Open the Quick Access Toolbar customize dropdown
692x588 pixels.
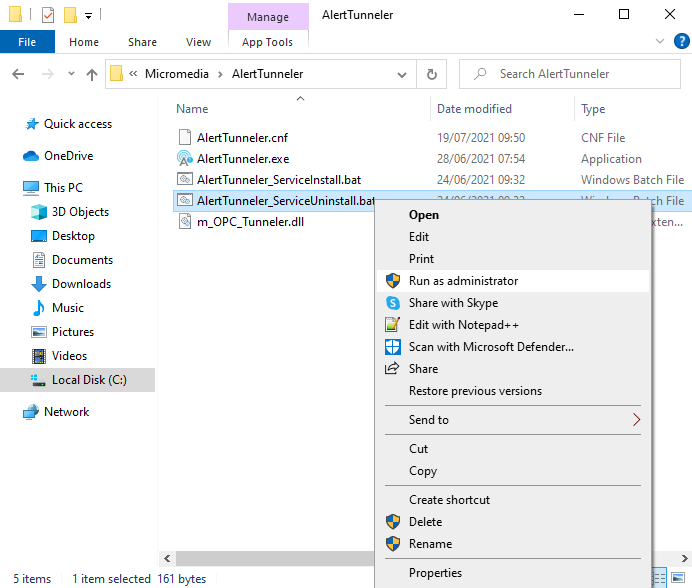coord(89,16)
